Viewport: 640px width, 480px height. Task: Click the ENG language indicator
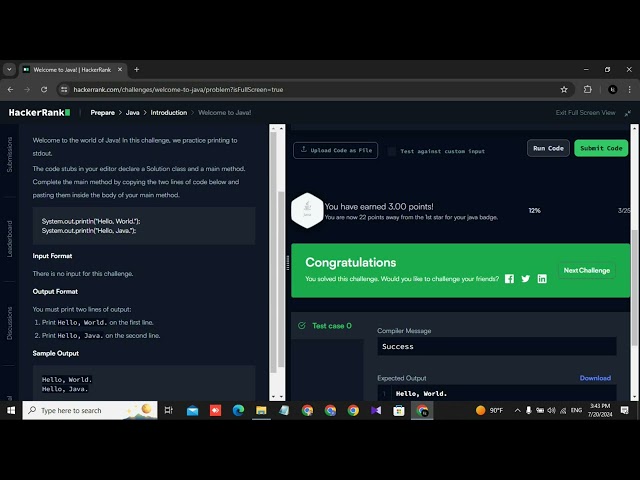(576, 410)
